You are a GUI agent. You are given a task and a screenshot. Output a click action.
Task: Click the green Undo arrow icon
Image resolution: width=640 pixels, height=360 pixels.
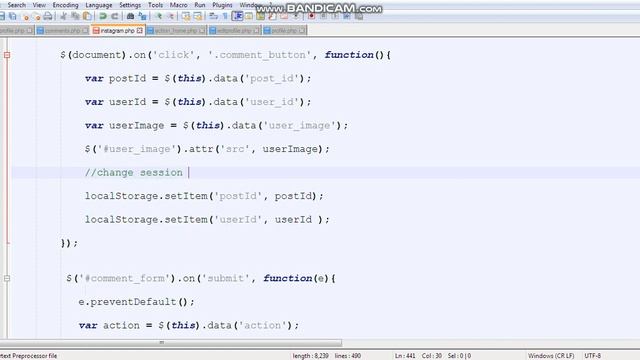103,16
